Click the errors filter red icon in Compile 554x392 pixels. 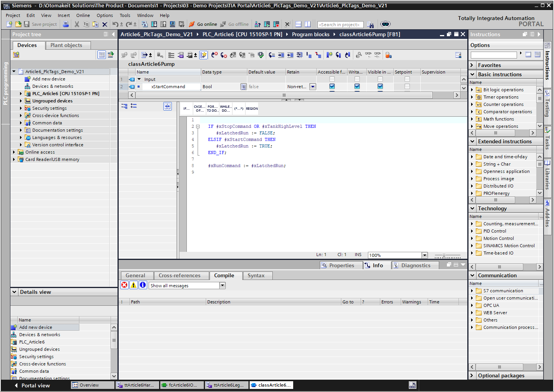point(124,285)
